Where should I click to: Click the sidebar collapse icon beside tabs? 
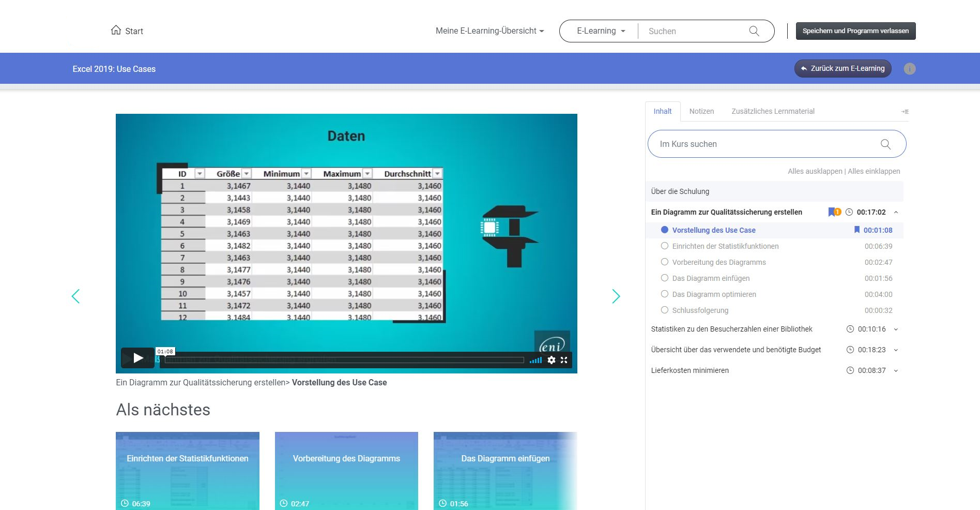click(905, 112)
